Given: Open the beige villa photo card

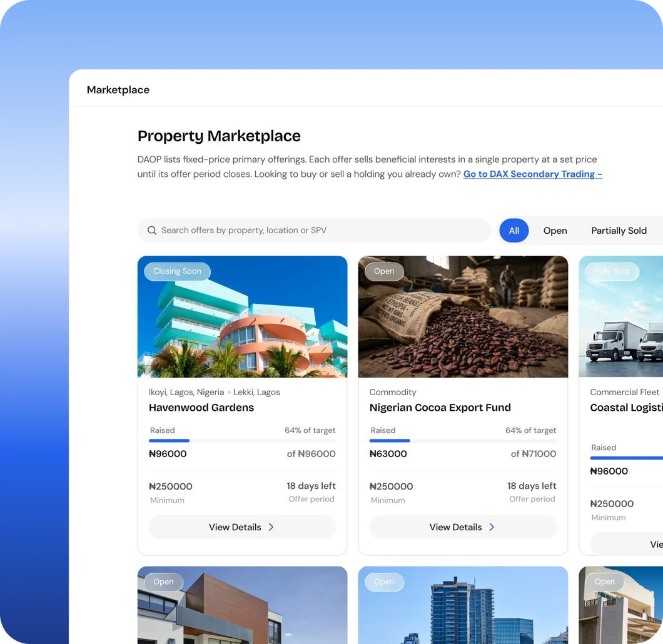Looking at the screenshot, I should click(620, 605).
